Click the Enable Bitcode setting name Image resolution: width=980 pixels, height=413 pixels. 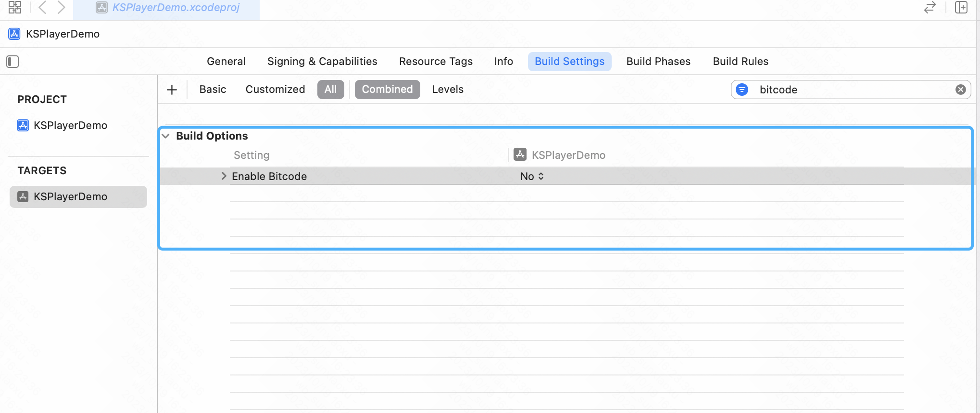click(x=269, y=176)
